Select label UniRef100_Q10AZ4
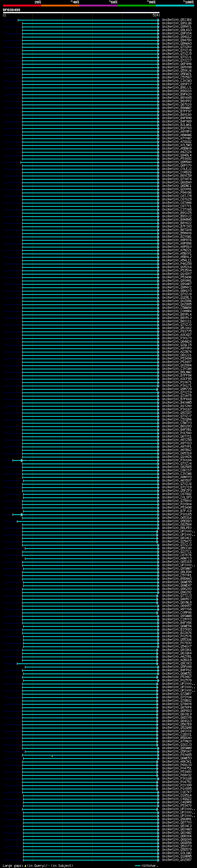 (x=177, y=457)
